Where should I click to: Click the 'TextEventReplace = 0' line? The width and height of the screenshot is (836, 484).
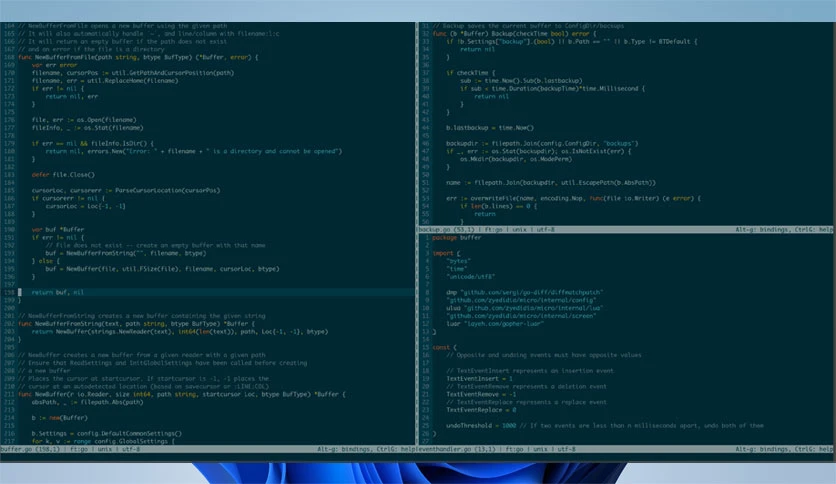(x=481, y=410)
